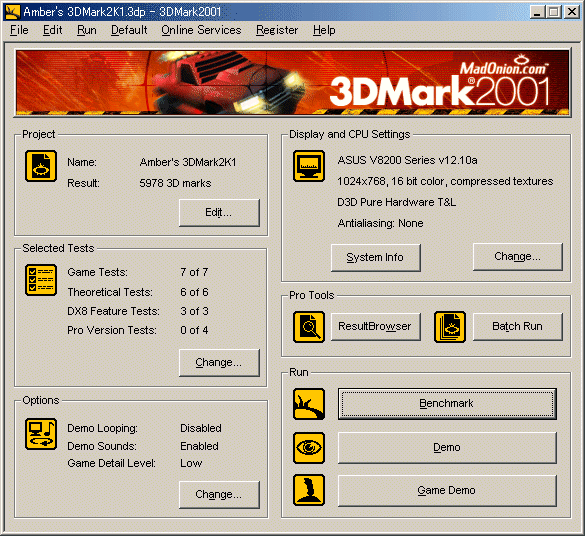Image resolution: width=585 pixels, height=536 pixels.
Task: Click the ResultBrowser magnifier icon
Action: click(x=309, y=327)
